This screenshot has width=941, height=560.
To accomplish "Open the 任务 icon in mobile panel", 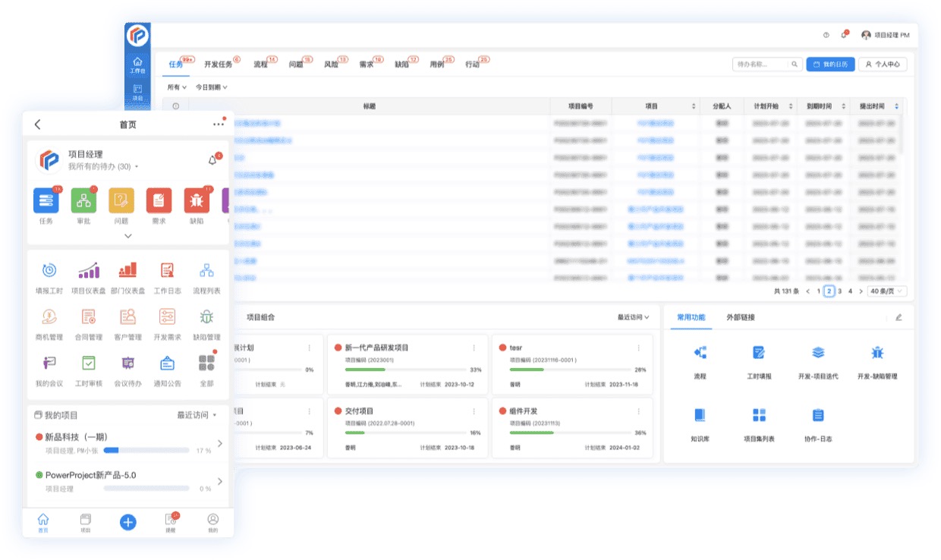I will [x=46, y=201].
